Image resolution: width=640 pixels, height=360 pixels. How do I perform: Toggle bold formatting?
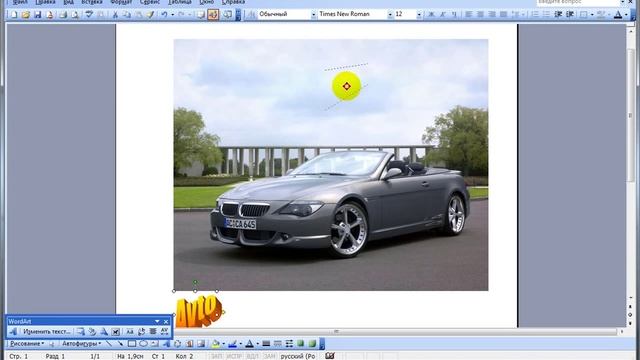pyautogui.click(x=431, y=15)
